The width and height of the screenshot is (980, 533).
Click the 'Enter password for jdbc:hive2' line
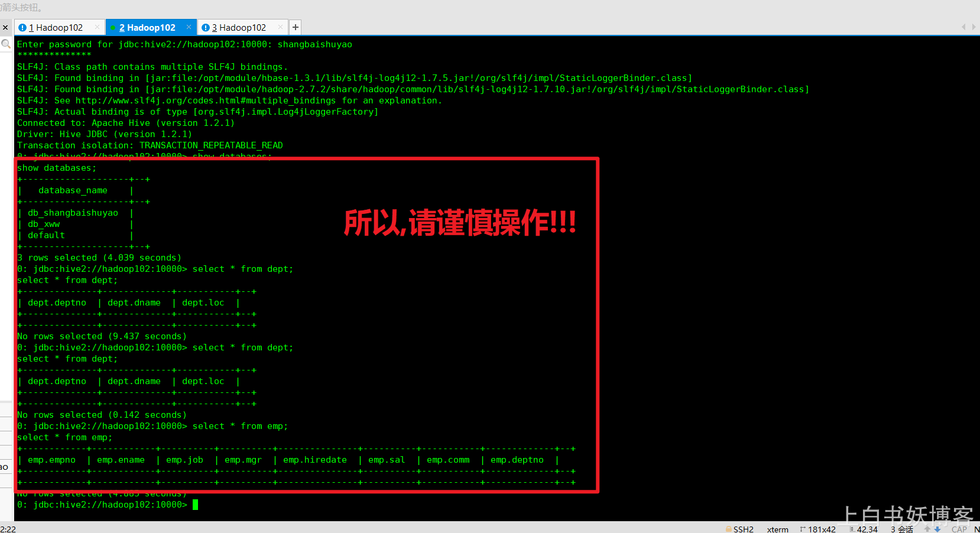pos(184,44)
